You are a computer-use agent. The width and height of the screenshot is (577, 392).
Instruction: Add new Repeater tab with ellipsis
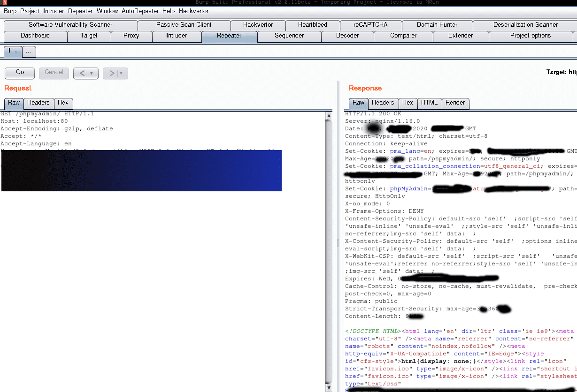[x=28, y=52]
